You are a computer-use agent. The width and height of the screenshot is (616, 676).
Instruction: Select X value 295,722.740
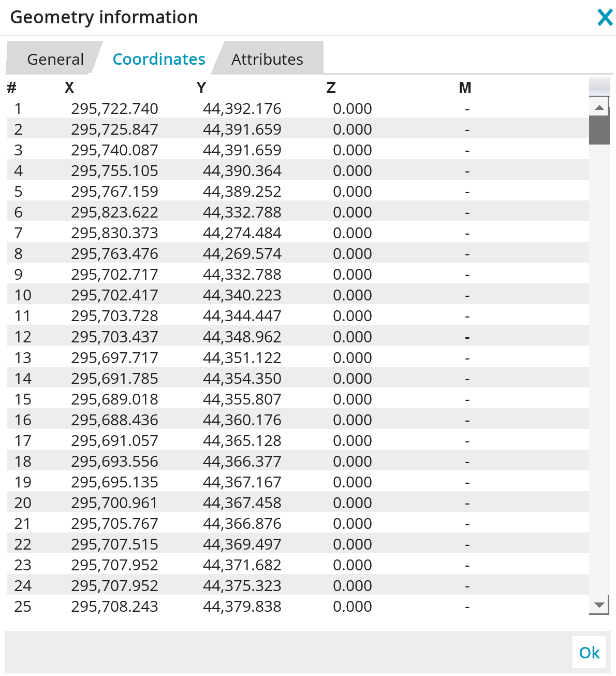(x=114, y=109)
